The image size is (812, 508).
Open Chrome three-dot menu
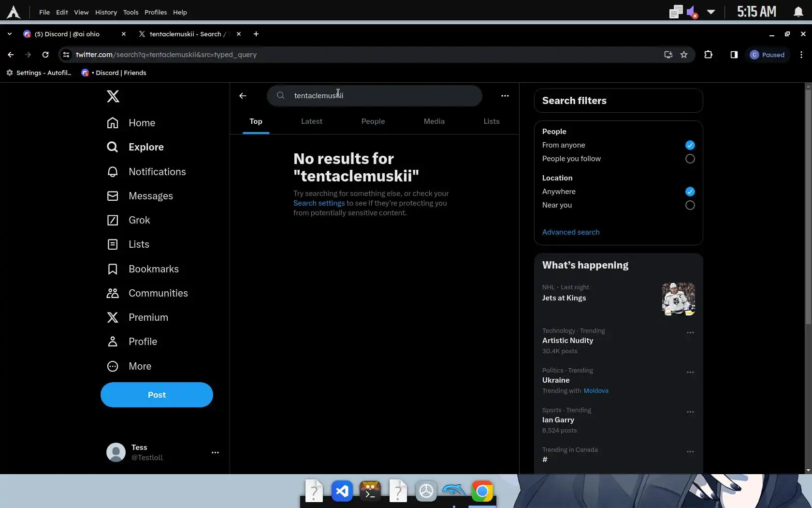tap(801, 55)
